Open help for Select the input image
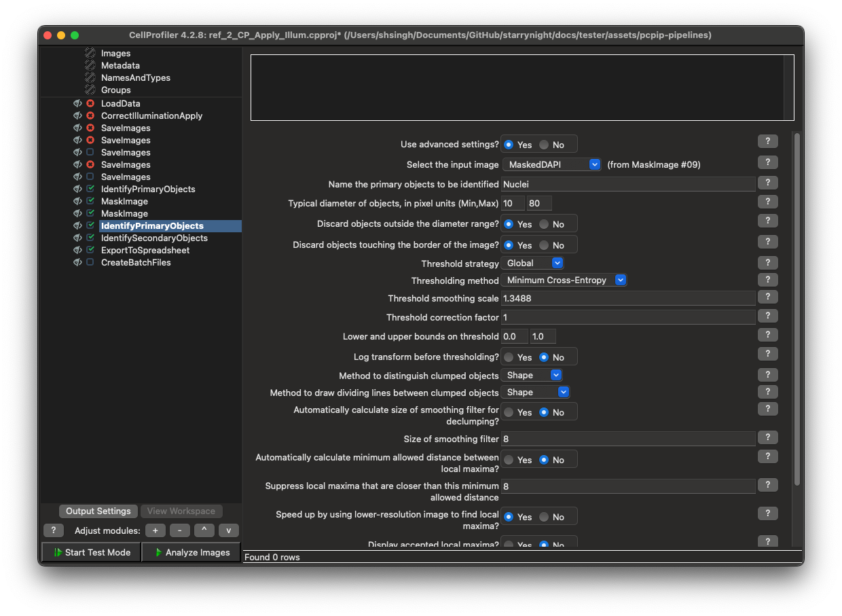The height and width of the screenshot is (616, 842). pos(767,162)
